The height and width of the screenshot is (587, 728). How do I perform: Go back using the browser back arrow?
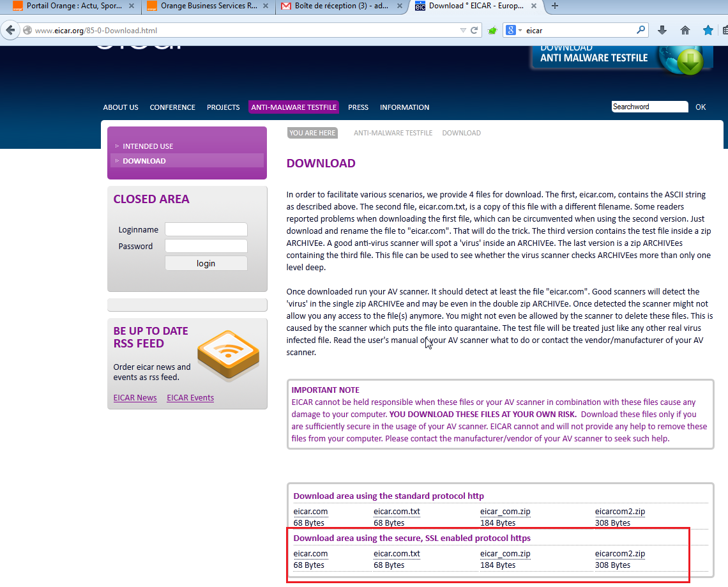10,30
